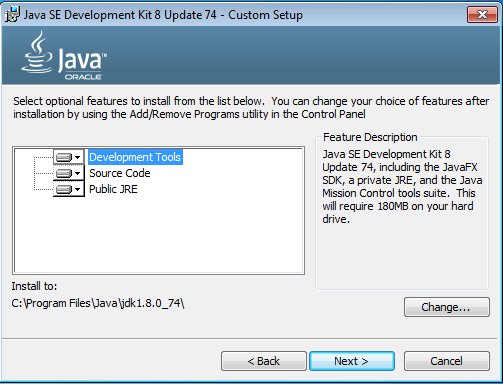Click the Source Code drive icon
Viewport: 503px width, 384px height.
[64, 173]
